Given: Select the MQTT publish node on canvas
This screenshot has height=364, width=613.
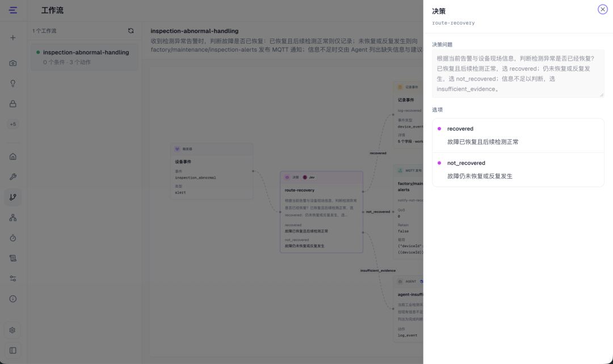Looking at the screenshot, I should [x=408, y=211].
